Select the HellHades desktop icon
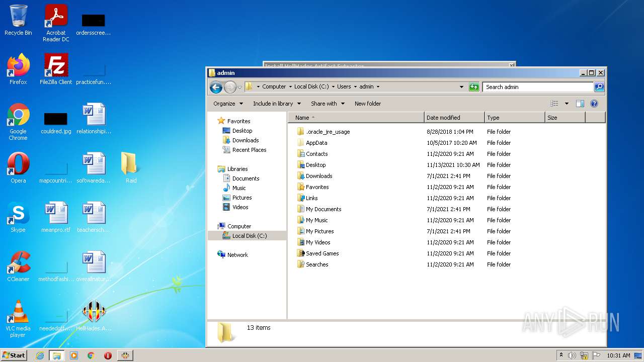The height and width of the screenshot is (362, 644). (x=94, y=316)
